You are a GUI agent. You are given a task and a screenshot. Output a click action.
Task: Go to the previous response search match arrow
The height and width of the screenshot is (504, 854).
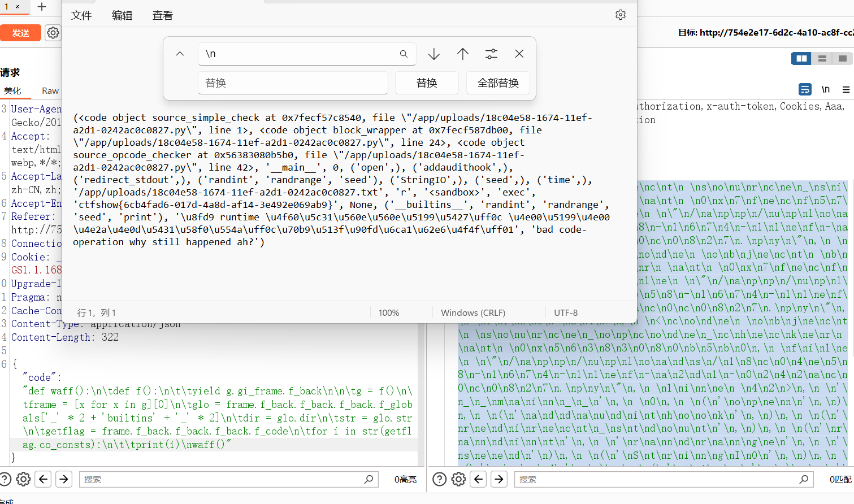point(479,479)
